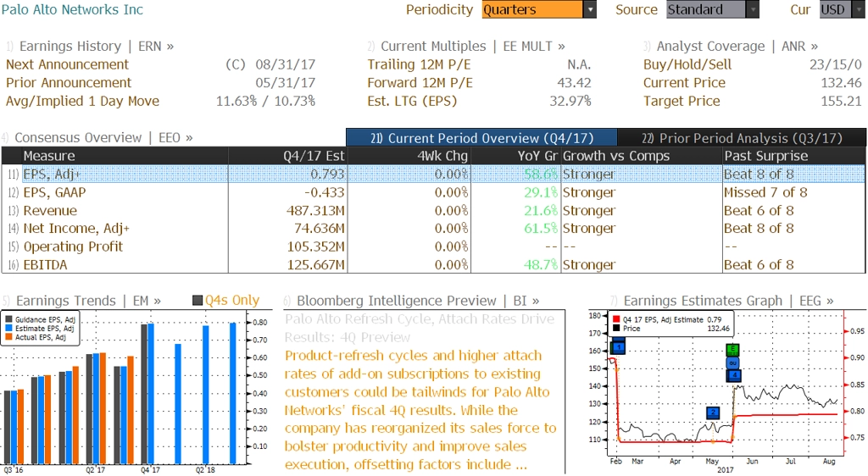Click the 61.5% YoY growth value

[541, 229]
